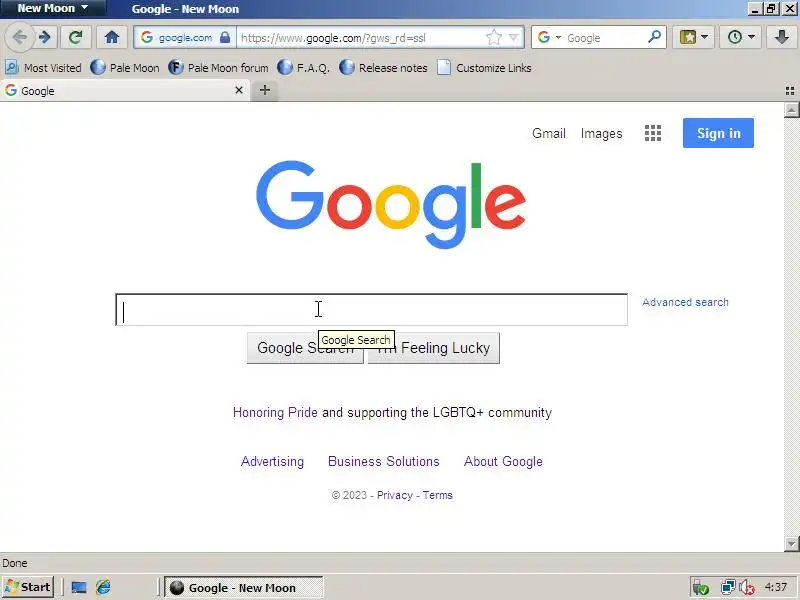Viewport: 800px width, 600px height.
Task: Click the muted volume tray icon
Action: 747,588
